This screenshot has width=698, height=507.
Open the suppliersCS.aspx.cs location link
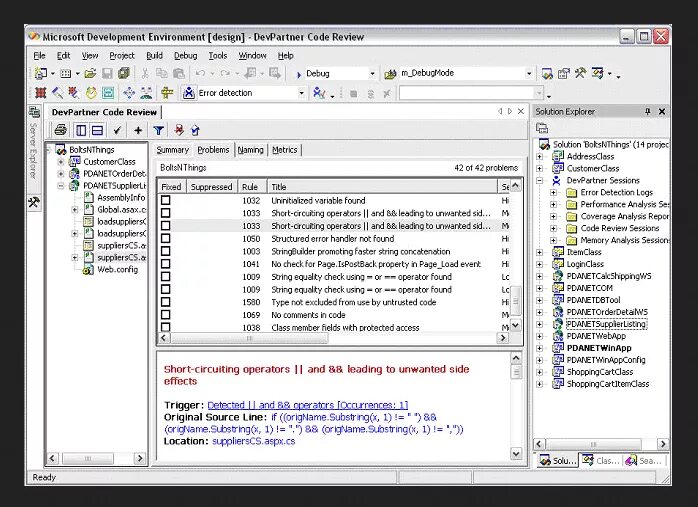(253, 441)
